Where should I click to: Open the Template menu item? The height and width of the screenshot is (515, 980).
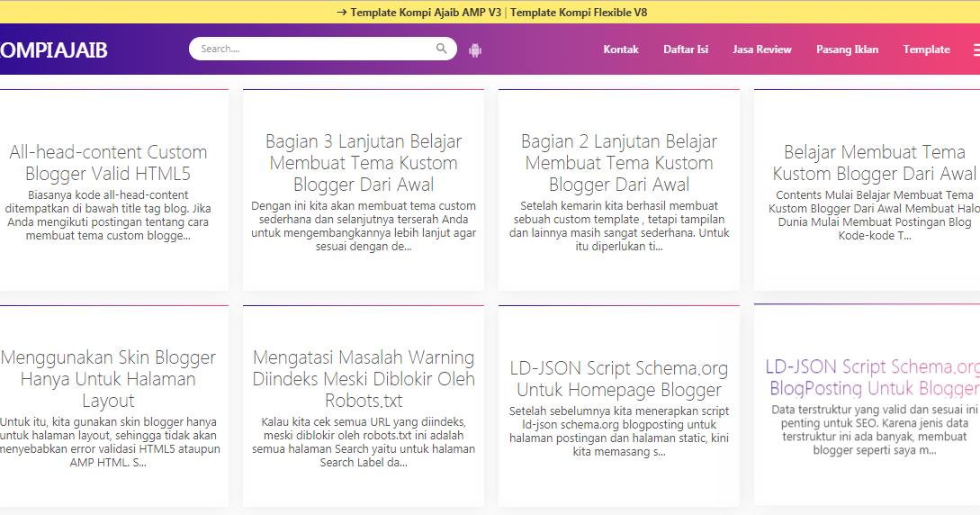[x=926, y=50]
